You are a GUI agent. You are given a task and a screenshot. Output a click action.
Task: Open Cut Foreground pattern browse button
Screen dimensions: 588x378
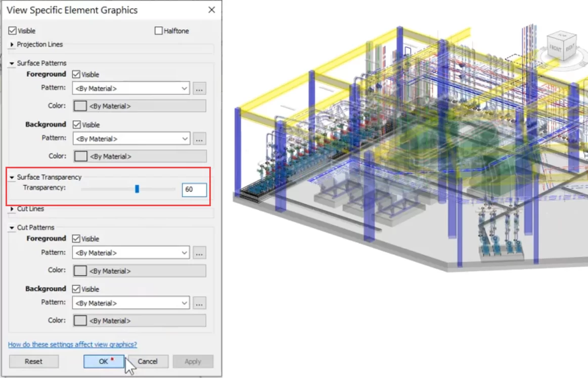point(199,253)
